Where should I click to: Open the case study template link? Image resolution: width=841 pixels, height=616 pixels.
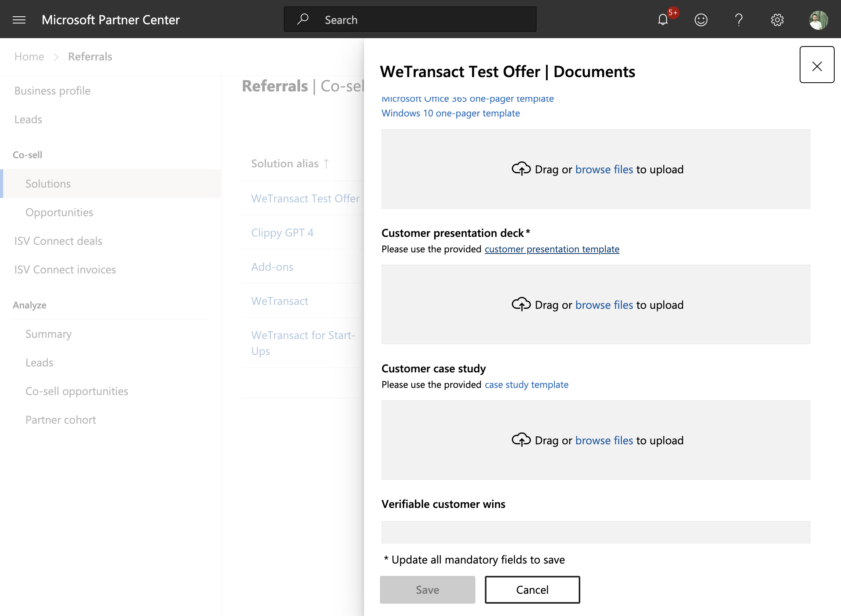[x=527, y=385]
